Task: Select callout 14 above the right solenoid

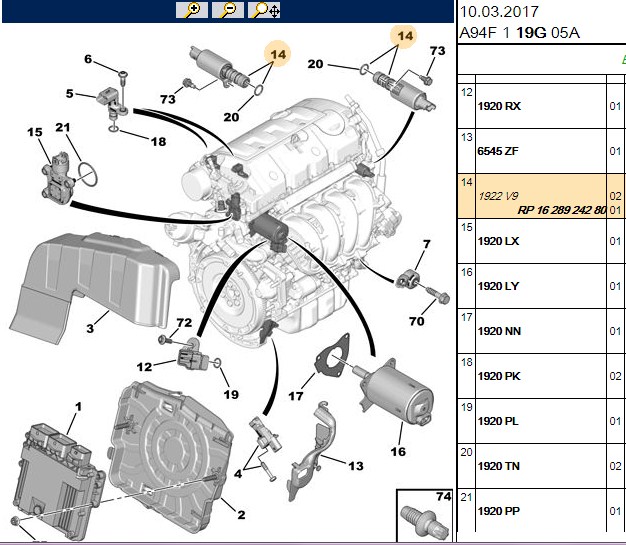Action: (404, 36)
